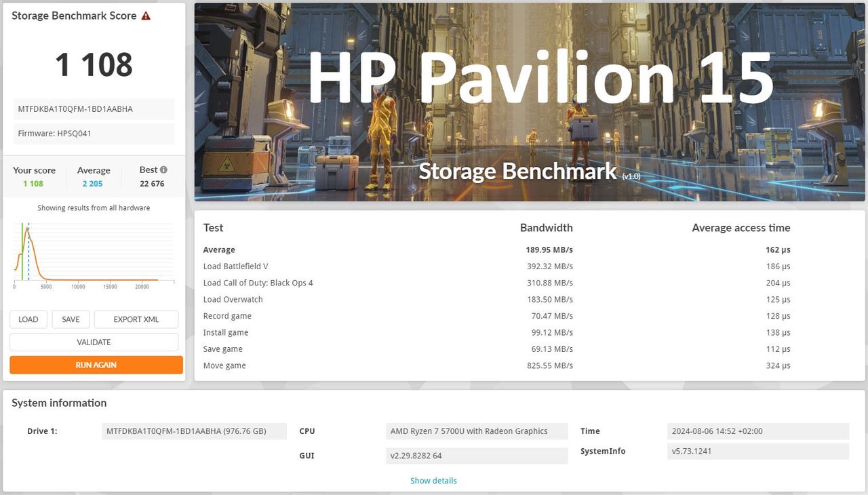Image resolution: width=868 pixels, height=495 pixels.
Task: Click the Test column header
Action: [213, 228]
